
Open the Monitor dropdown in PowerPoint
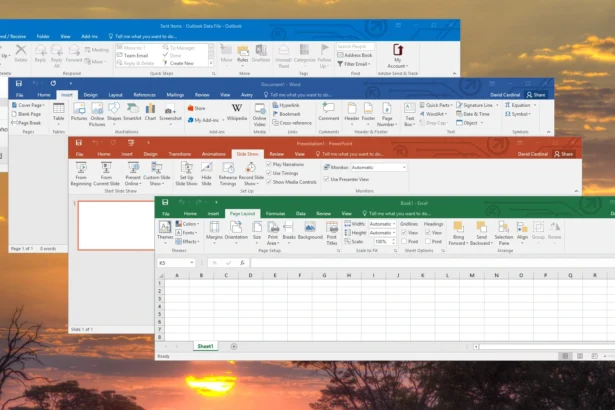404,167
